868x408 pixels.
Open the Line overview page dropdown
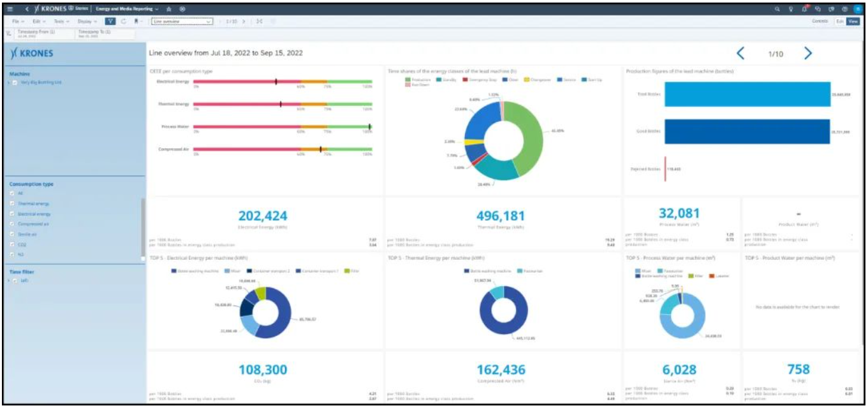[182, 21]
